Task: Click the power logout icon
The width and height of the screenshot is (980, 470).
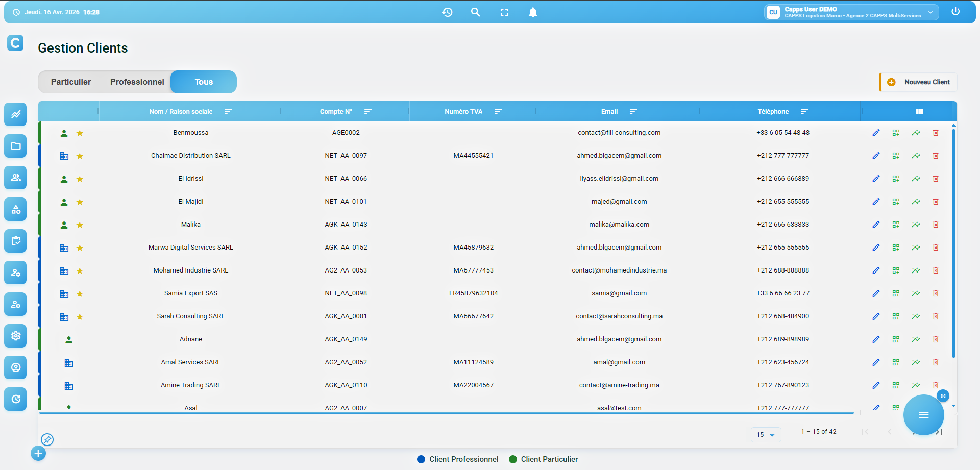Action: coord(955,12)
